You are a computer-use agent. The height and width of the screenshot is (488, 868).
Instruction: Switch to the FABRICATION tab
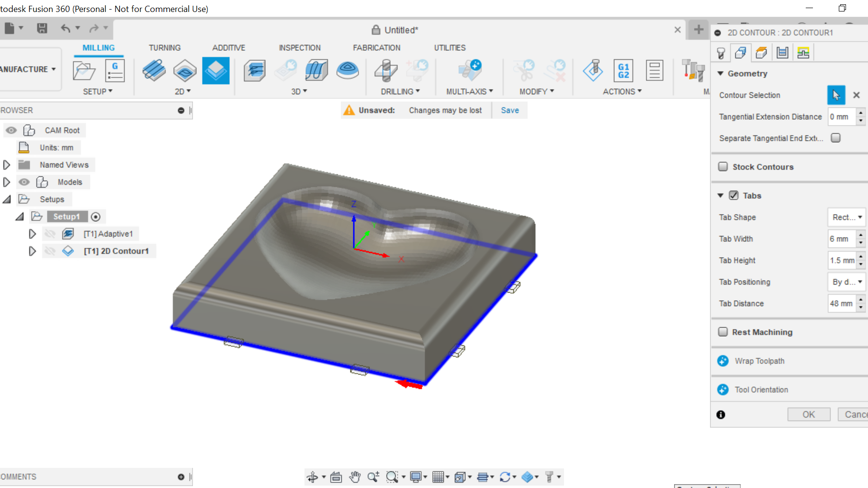(377, 47)
